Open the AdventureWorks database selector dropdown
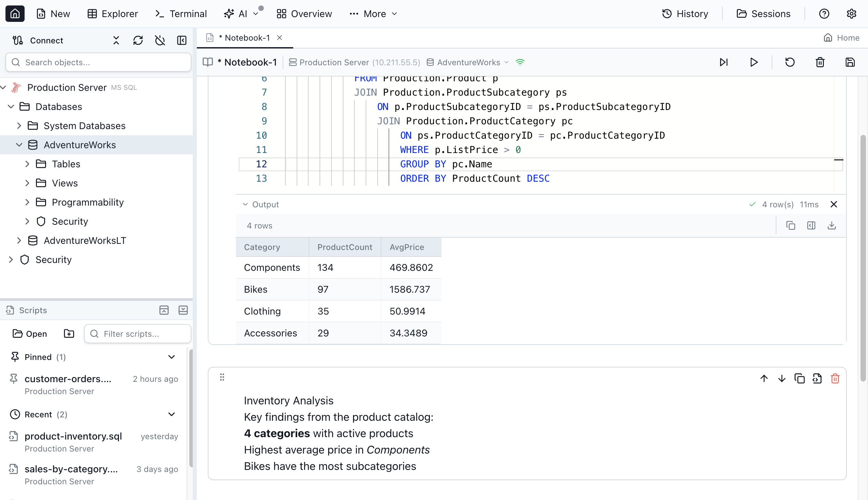The height and width of the screenshot is (500, 868). point(507,62)
